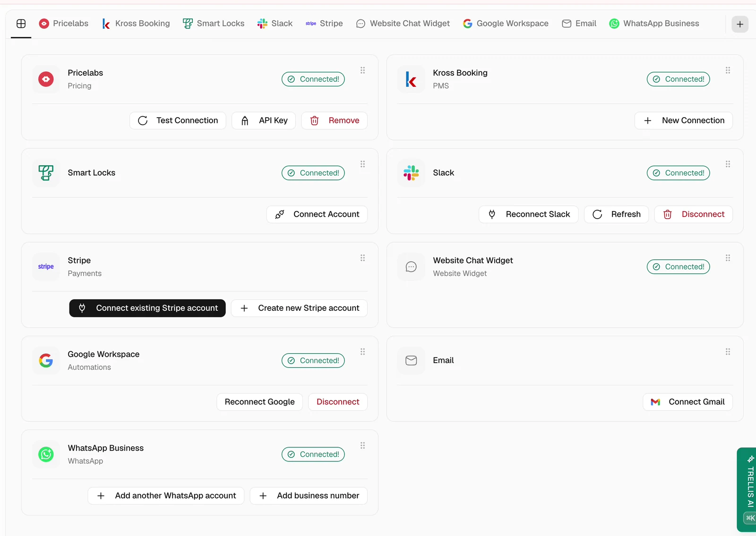This screenshot has width=756, height=536.
Task: Click the Website Chat Widget Connected badge
Action: (679, 267)
